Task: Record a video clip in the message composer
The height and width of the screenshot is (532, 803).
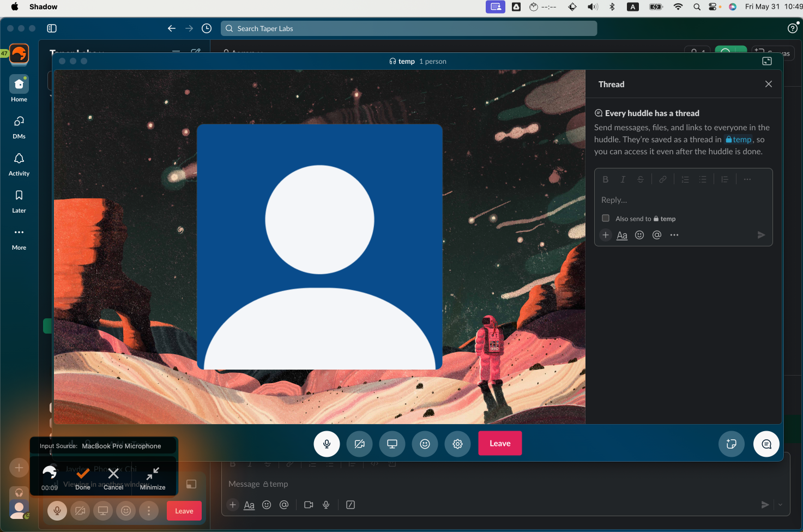Action: [x=308, y=505]
